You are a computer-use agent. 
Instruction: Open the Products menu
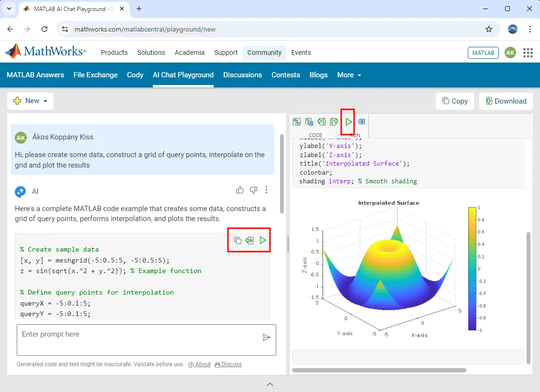click(114, 53)
